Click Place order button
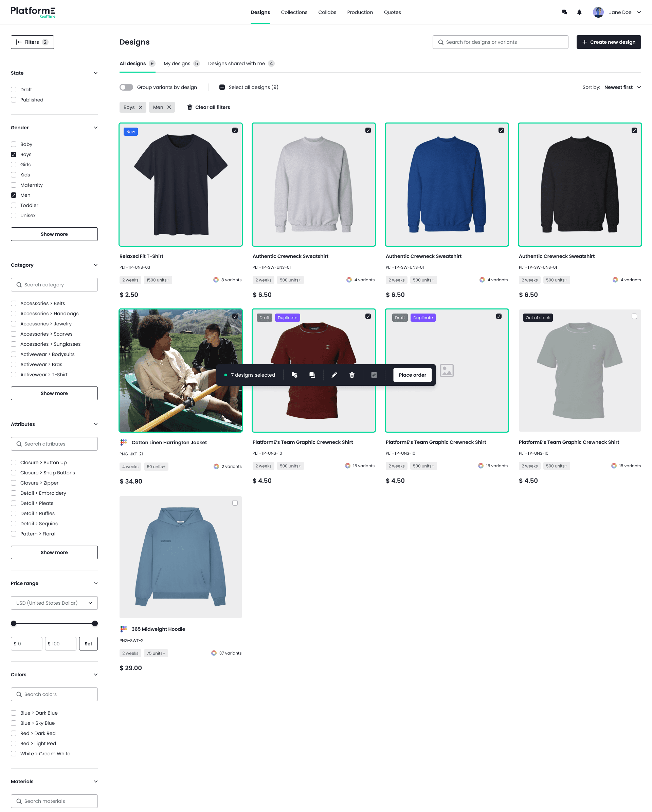 [x=412, y=375]
